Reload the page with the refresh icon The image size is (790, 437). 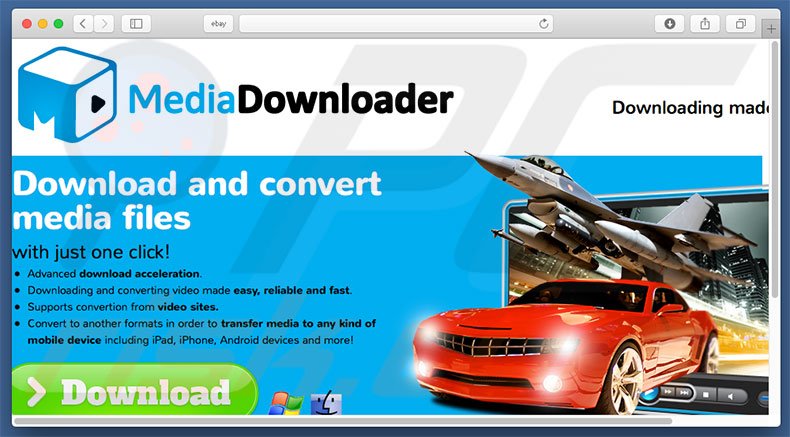coord(544,24)
